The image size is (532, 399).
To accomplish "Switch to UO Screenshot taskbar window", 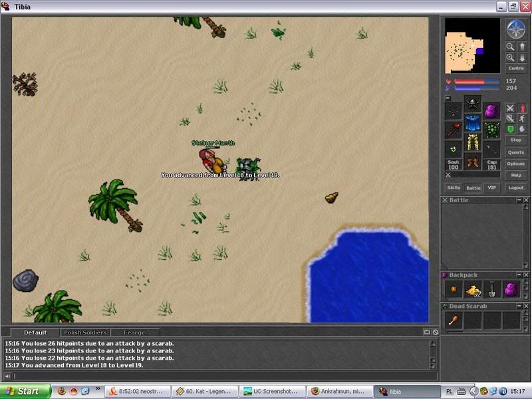I will pos(271,391).
